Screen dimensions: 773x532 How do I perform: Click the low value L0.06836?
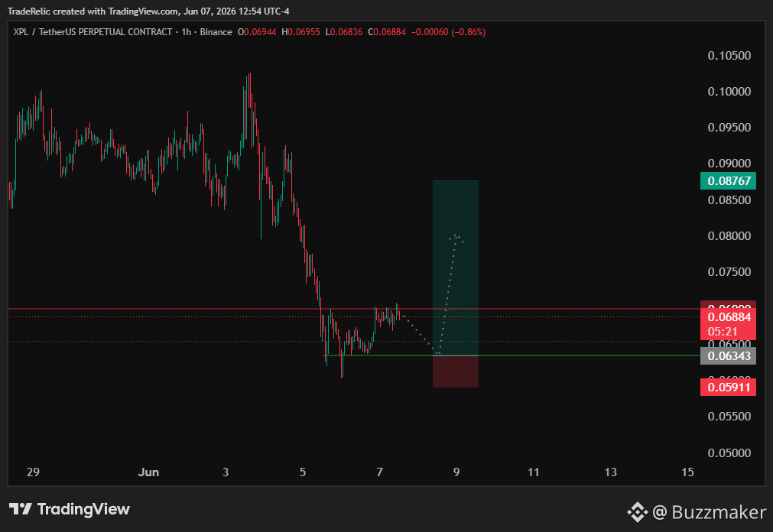coord(343,32)
